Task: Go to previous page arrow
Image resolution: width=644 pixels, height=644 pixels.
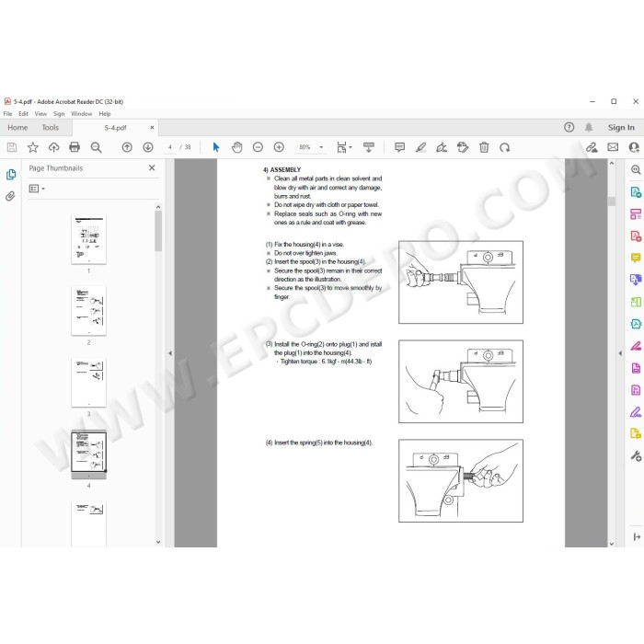Action: [127, 147]
